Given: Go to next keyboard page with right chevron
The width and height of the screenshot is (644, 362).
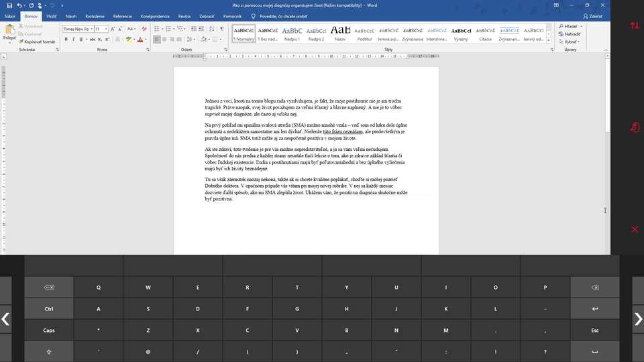Looking at the screenshot, I should (x=638, y=319).
